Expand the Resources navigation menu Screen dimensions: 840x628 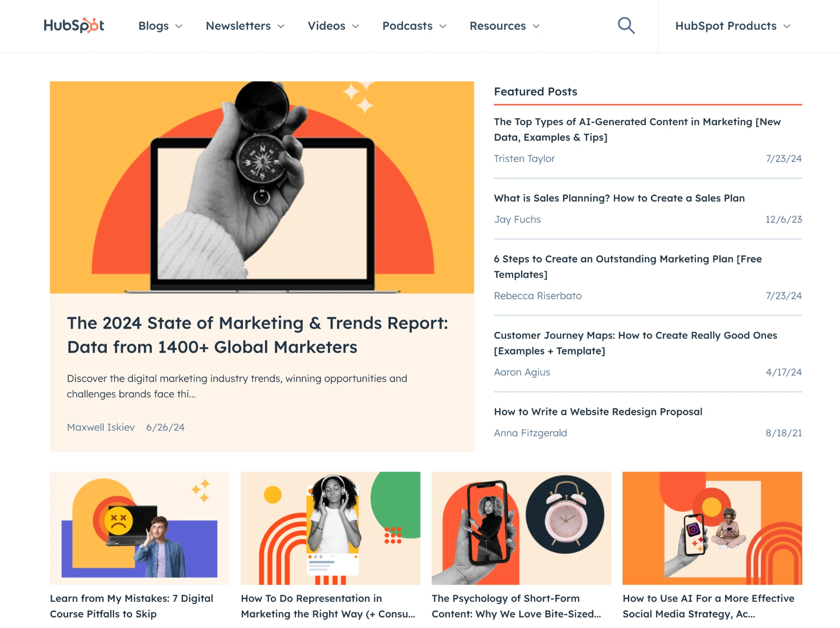[504, 26]
